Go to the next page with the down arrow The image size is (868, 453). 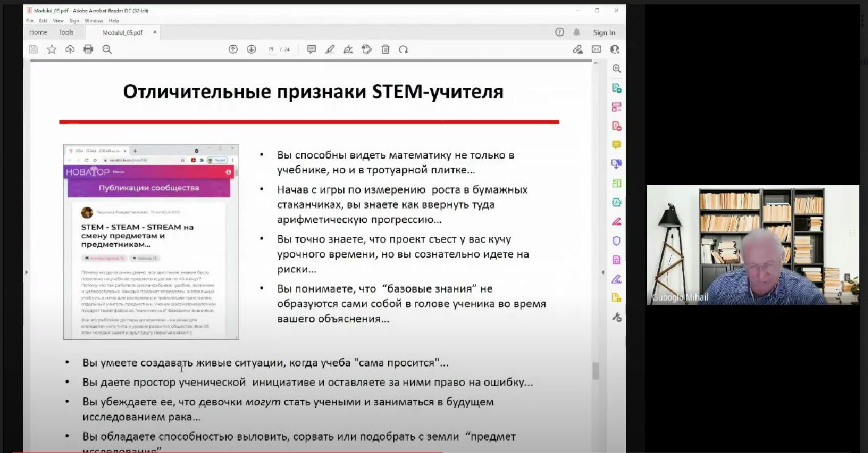tap(251, 50)
